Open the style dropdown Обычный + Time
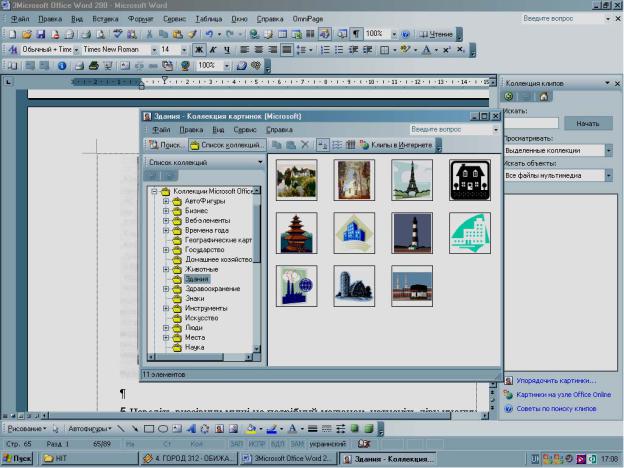624x468 pixels. click(76, 50)
